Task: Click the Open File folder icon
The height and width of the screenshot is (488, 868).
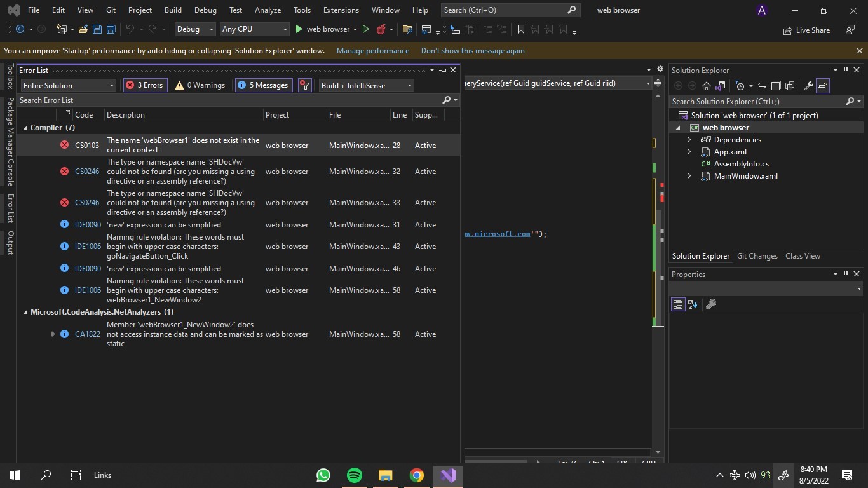Action: pyautogui.click(x=83, y=29)
